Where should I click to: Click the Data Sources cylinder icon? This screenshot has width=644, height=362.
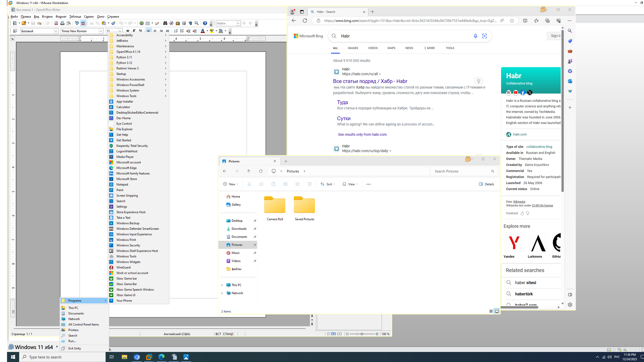(x=184, y=23)
